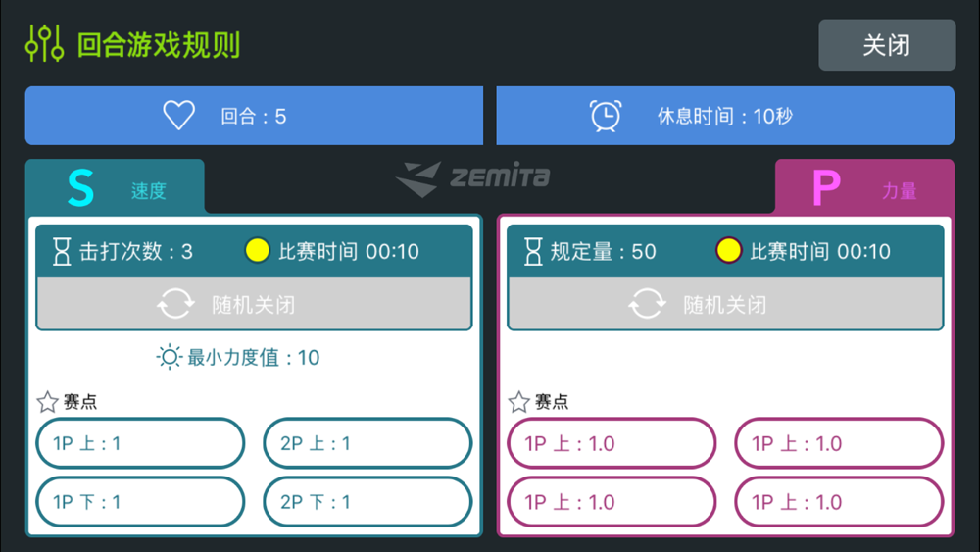This screenshot has width=980, height=552.
Task: Toggle the yellow 比赛时间 indicator in speed panel
Action: click(257, 251)
